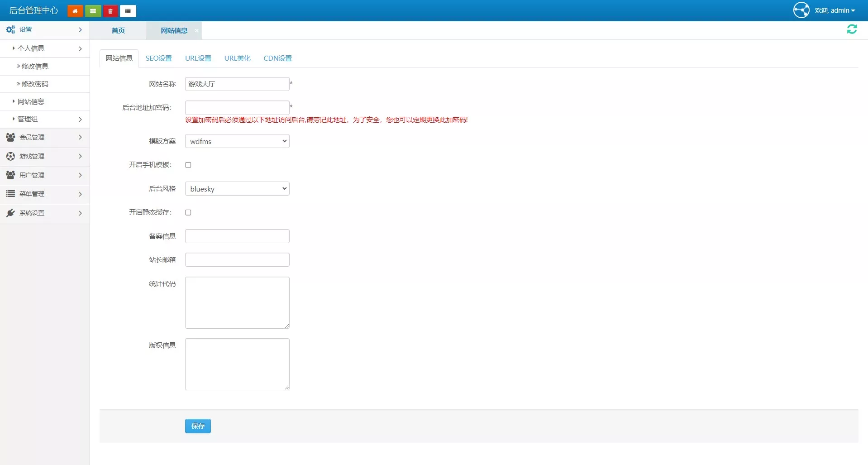868x465 pixels.
Task: Click the red trash icon button
Action: pyautogui.click(x=110, y=11)
